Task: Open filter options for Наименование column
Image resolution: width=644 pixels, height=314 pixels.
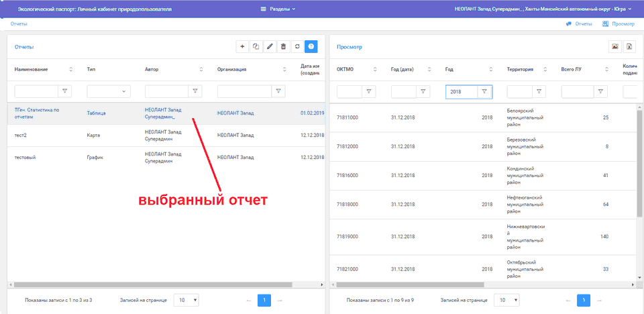Action: coord(64,91)
